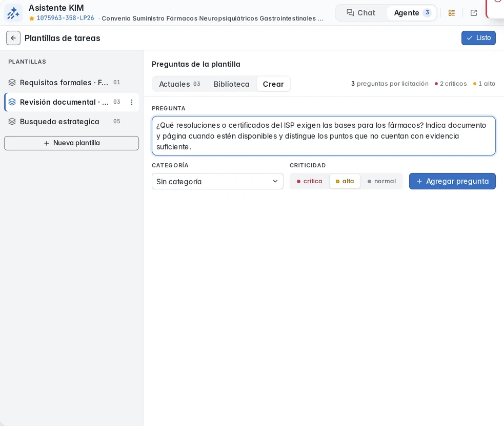The height and width of the screenshot is (426, 504).
Task: Click the 'Plantillas de tareas' title
Action: coord(63,38)
